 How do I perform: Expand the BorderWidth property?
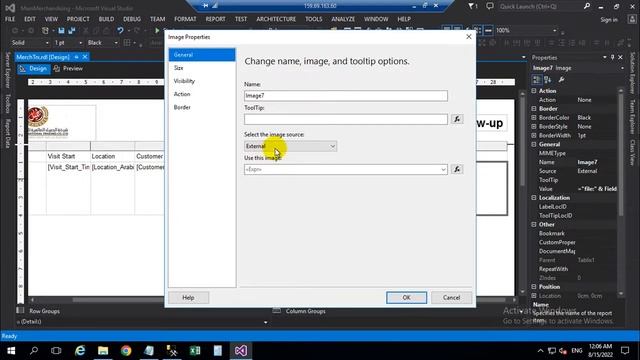pos(534,136)
